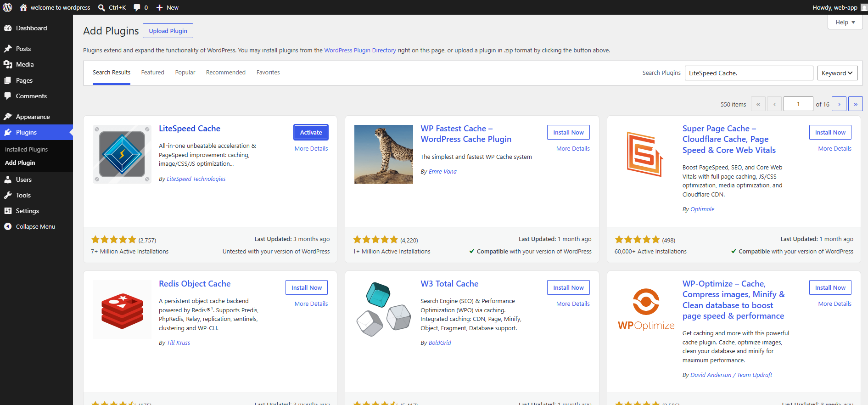Open the site home icon 'welcome to wordpress'
The height and width of the screenshot is (405, 868).
tap(23, 7)
